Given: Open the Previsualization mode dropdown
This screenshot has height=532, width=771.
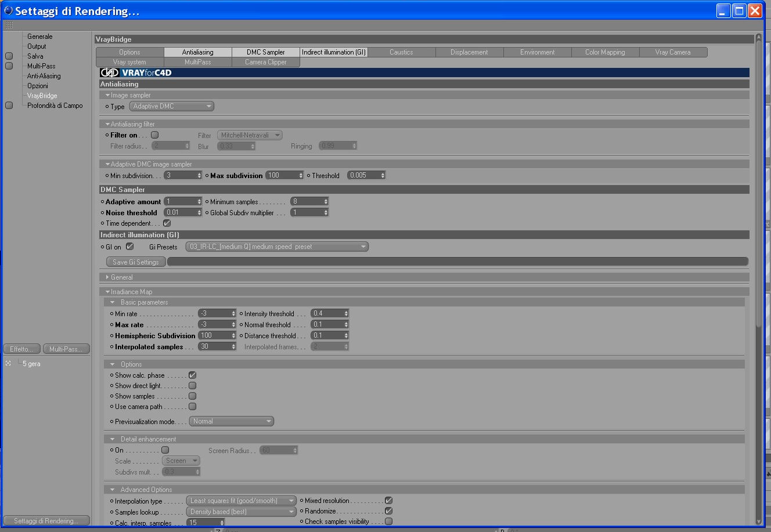Looking at the screenshot, I should 231,422.
